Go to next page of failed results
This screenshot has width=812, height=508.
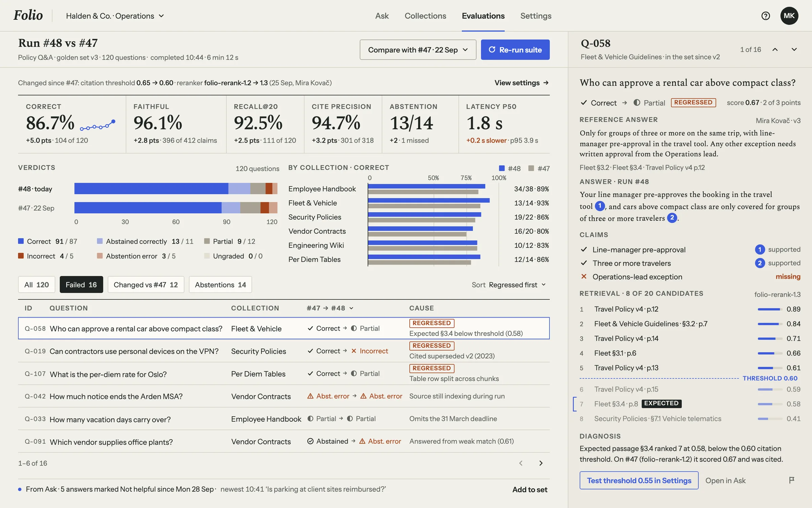[x=541, y=463]
